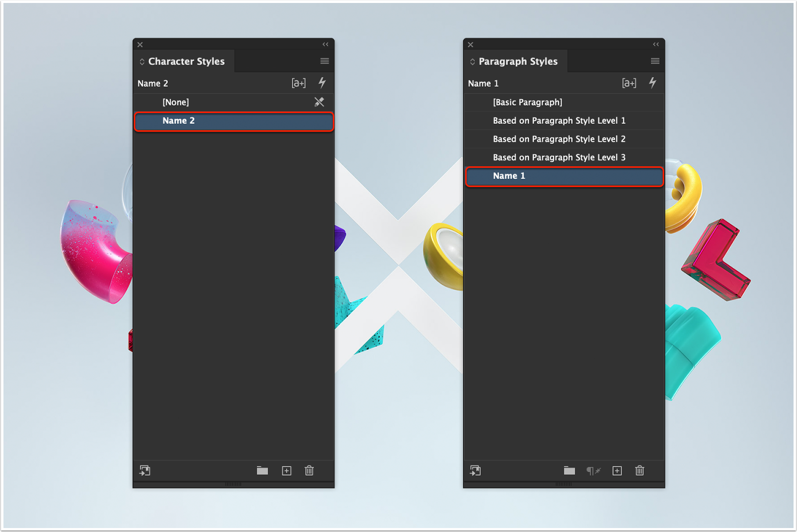Create new style group in Character Styles
The height and width of the screenshot is (532, 797).
point(262,471)
